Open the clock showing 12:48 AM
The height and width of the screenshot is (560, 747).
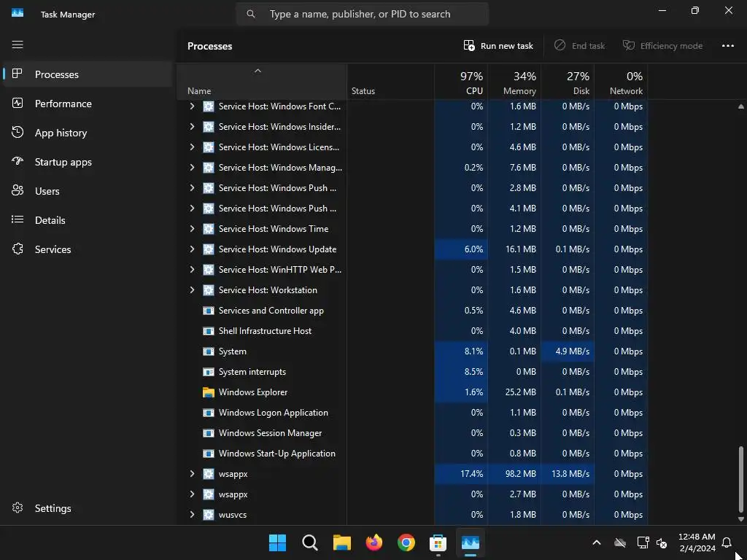click(697, 542)
